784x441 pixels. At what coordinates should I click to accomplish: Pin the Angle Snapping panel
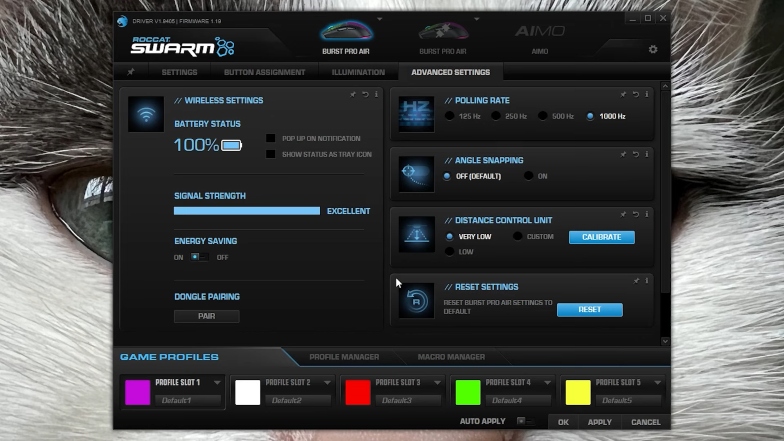click(x=624, y=154)
